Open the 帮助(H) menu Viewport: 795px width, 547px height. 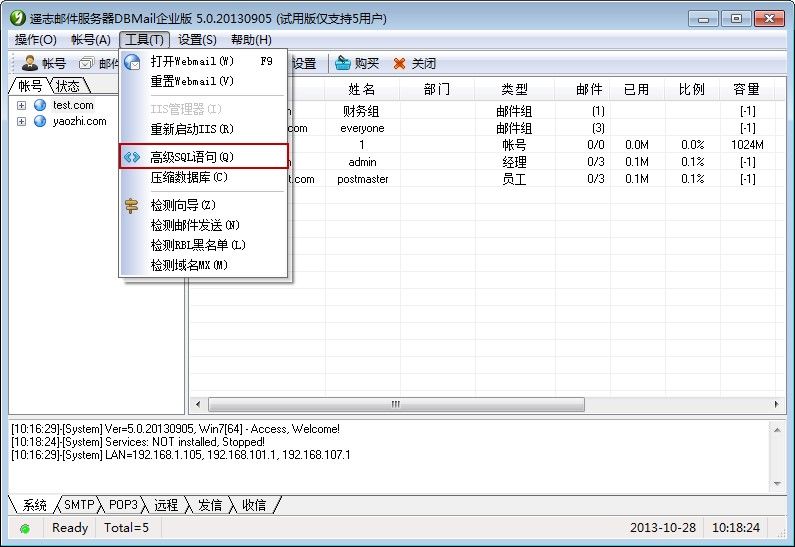point(251,40)
